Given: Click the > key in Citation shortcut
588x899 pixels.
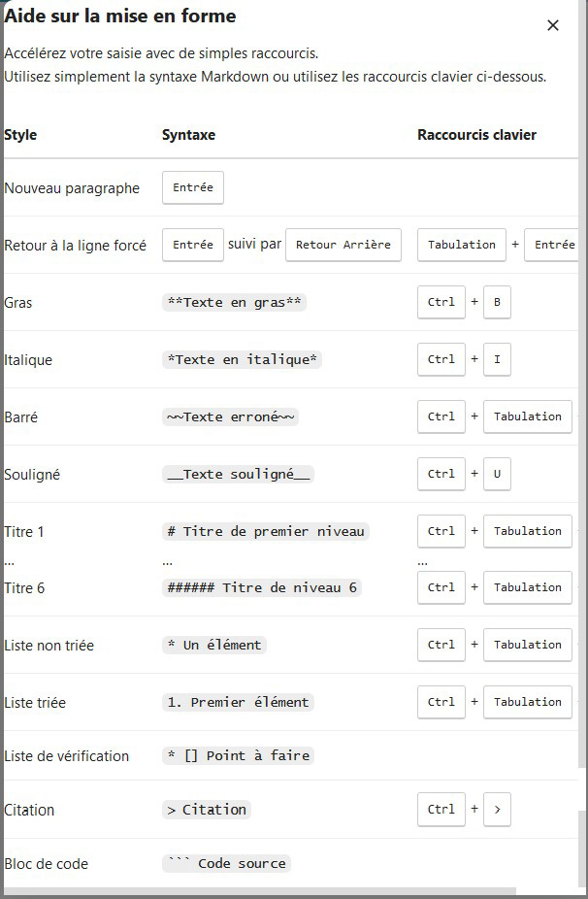Looking at the screenshot, I should 497,809.
